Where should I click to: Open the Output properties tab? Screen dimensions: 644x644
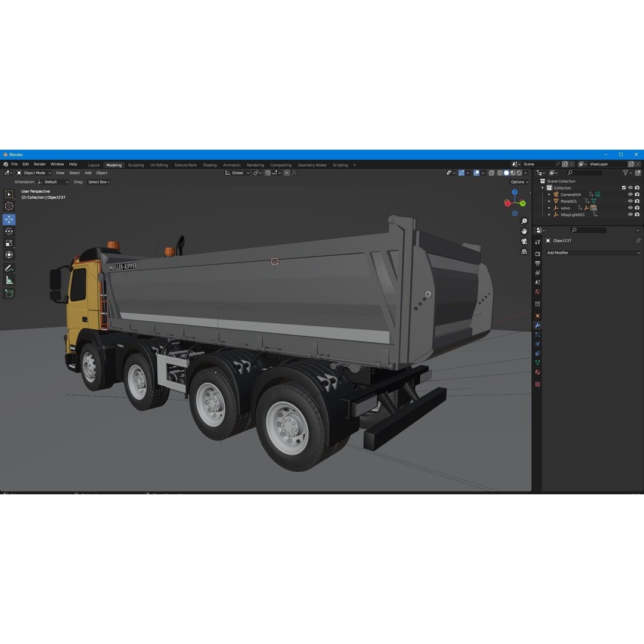pos(538,264)
